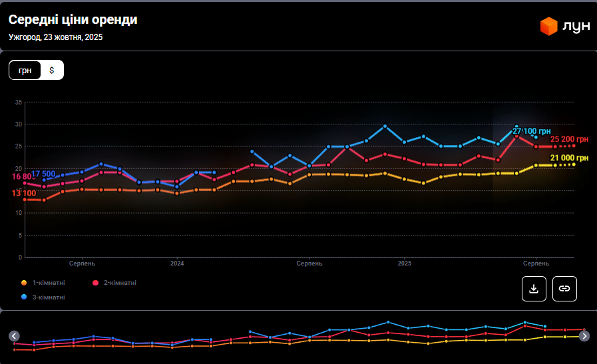The image size is (597, 364).
Task: Select the 2024 marker on the time axis
Action: coord(177,264)
